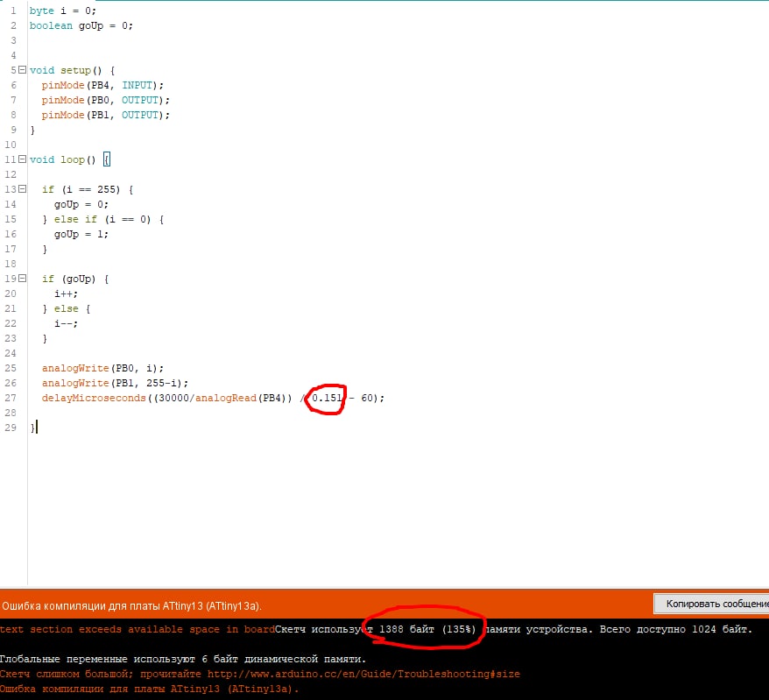This screenshot has height=700, width=769.
Task: Click 'void setup()' declaration text
Action: [x=66, y=70]
